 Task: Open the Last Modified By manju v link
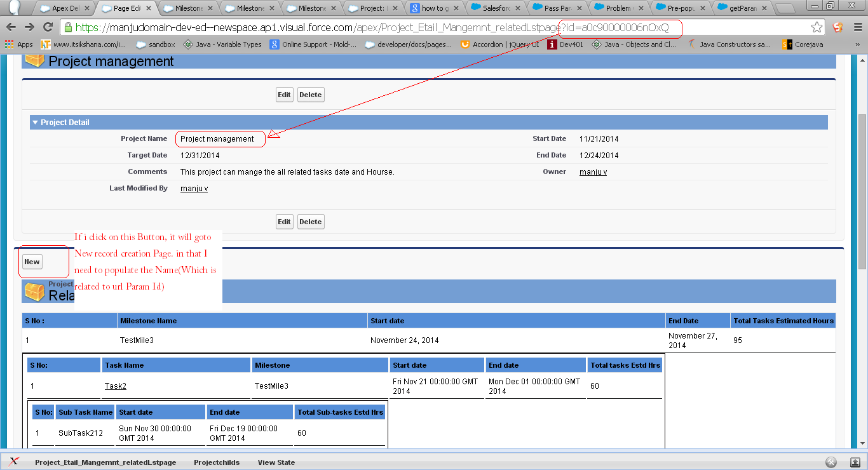(x=194, y=189)
